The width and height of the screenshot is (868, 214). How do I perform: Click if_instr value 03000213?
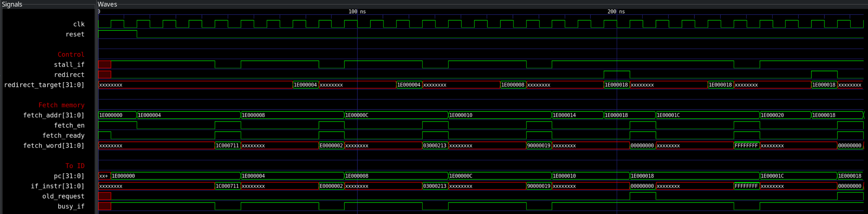(x=435, y=186)
